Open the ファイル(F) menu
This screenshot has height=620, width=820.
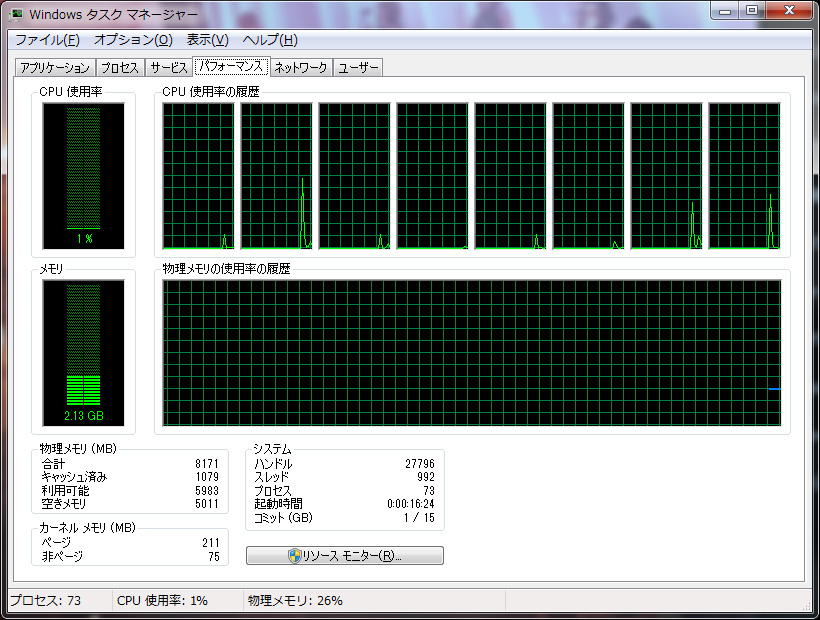pyautogui.click(x=47, y=40)
